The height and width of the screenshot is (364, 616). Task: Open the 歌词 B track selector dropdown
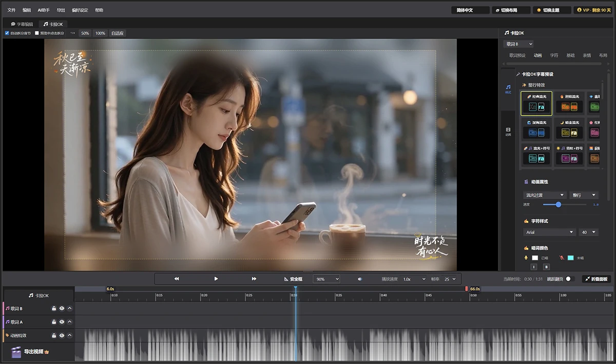point(518,44)
